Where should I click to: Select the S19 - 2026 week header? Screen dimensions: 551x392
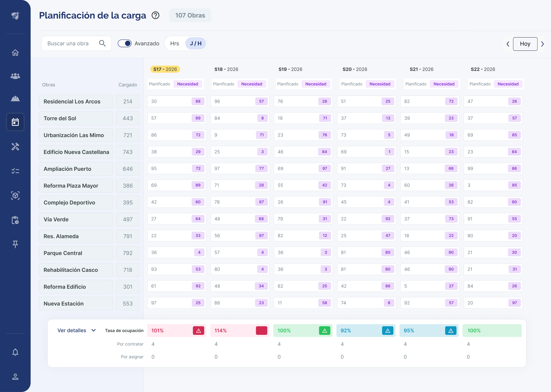290,69
